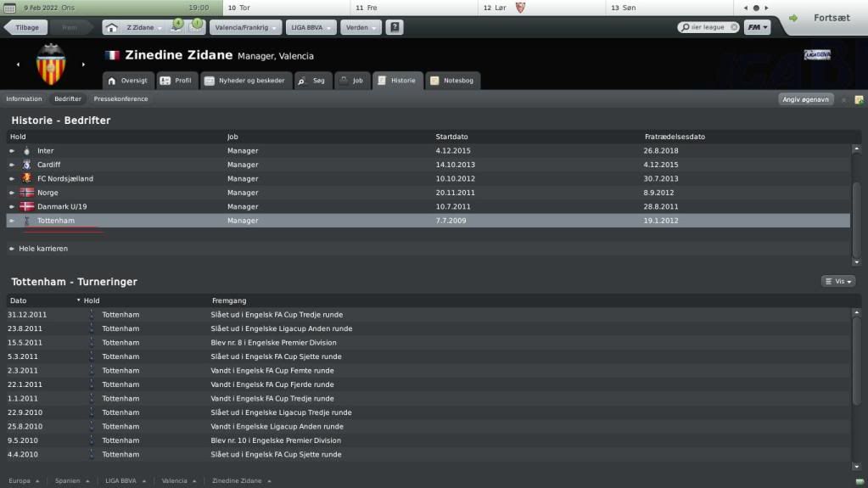
Task: Switch to the Job tab
Action: pyautogui.click(x=352, y=81)
